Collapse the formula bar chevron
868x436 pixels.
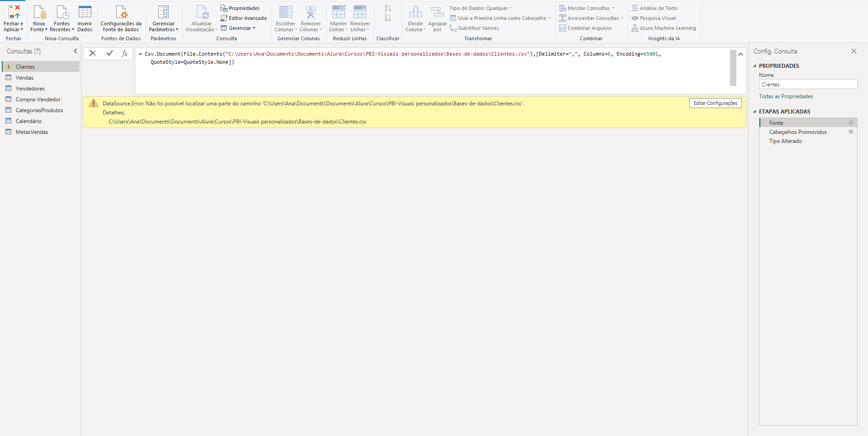tap(740, 54)
